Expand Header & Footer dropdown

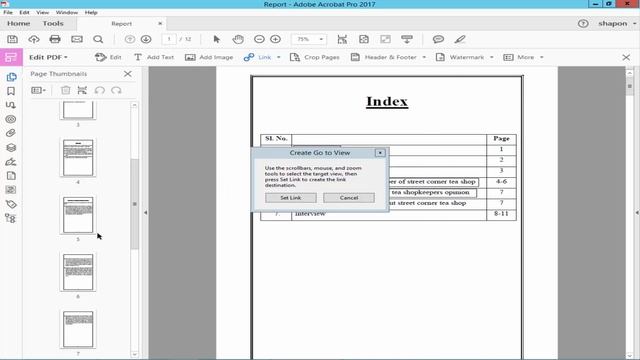click(x=424, y=57)
